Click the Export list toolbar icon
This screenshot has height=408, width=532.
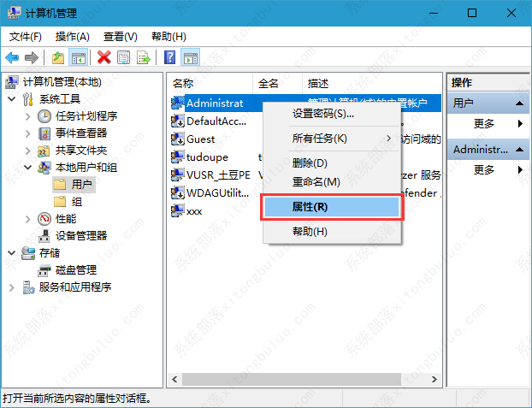(x=144, y=57)
